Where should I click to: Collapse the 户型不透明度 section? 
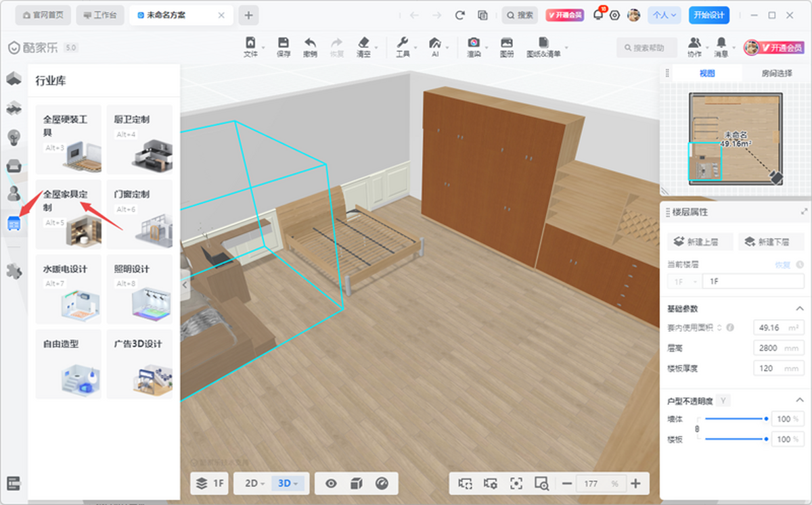(799, 401)
